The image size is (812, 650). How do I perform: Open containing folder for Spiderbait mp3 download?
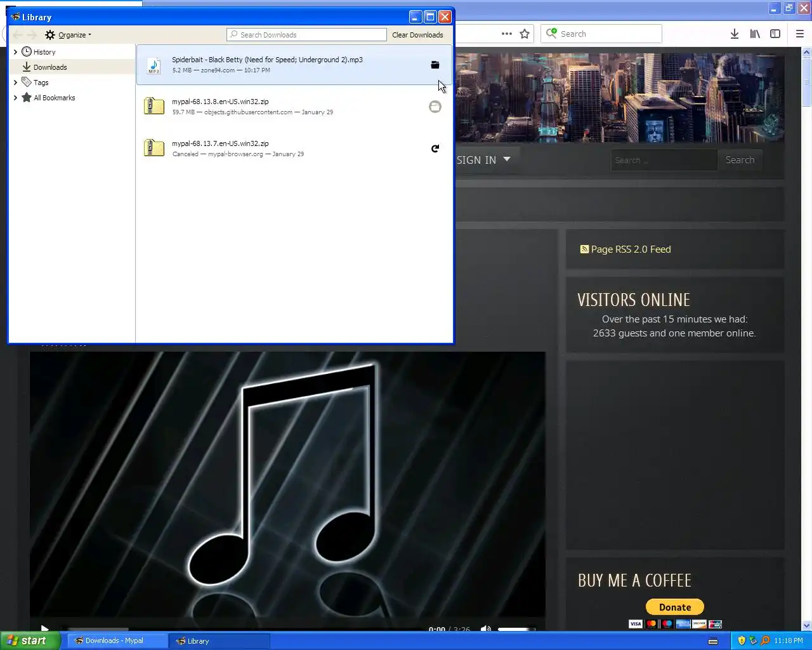point(435,65)
